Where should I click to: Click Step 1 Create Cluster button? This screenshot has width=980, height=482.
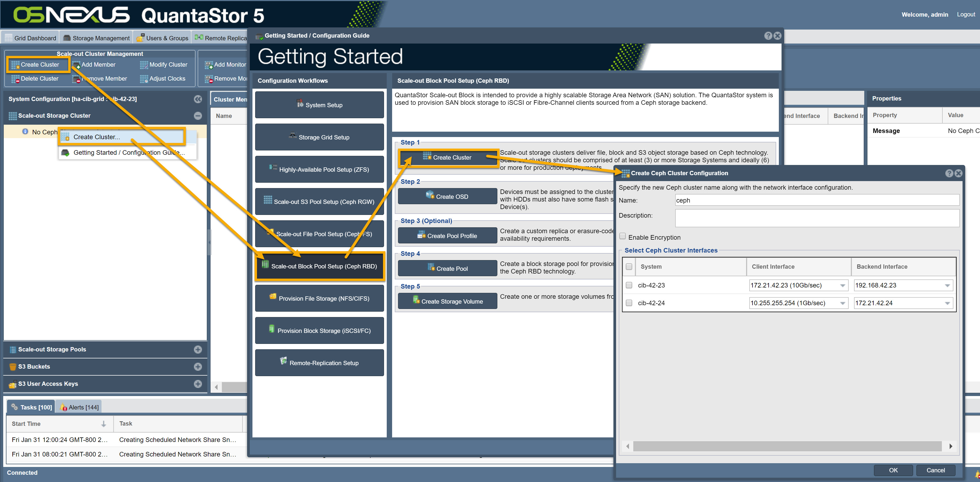pyautogui.click(x=448, y=157)
